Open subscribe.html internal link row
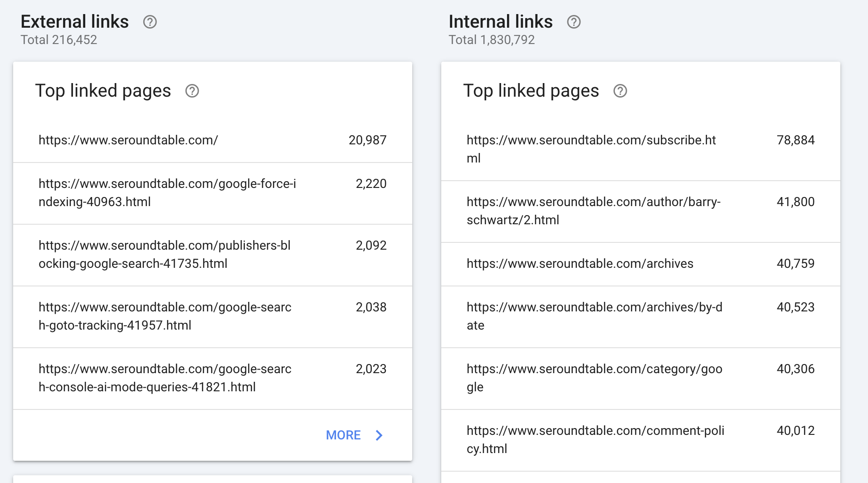Viewport: 868px width, 483px height. [641, 149]
